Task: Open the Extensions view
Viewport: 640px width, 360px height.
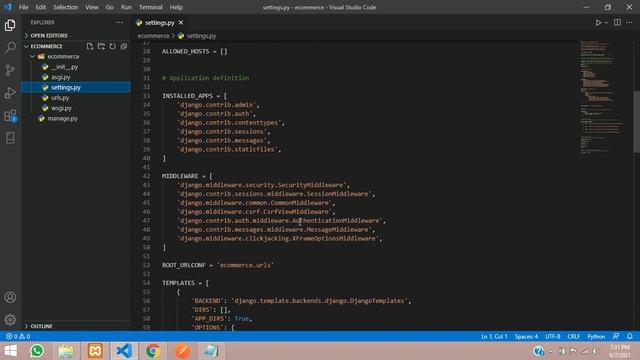Action: pos(10,116)
